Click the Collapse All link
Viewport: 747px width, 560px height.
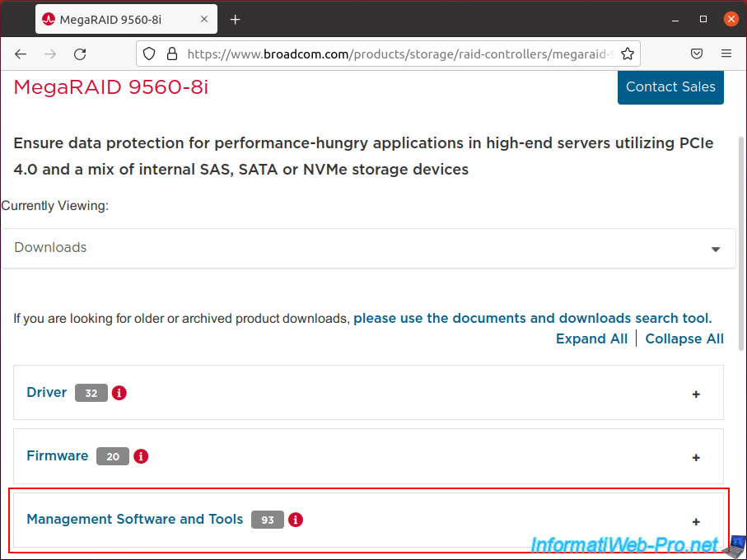[x=684, y=338]
